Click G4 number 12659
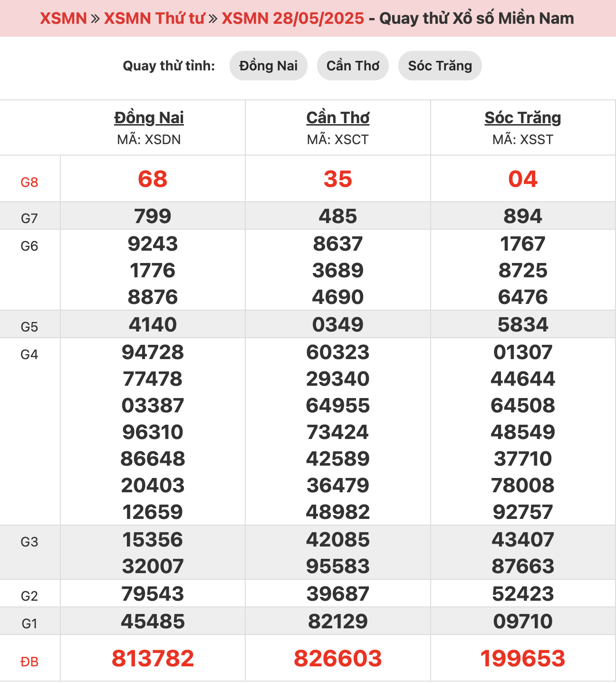Screen dimensions: 616x683 [153, 512]
